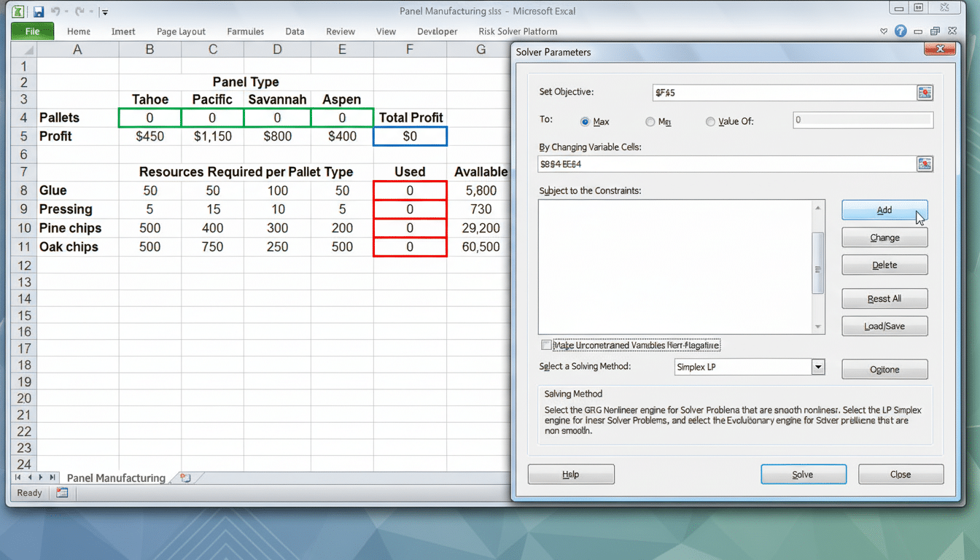Select the Min radio button
Viewport: 980px width, 560px height.
[649, 122]
